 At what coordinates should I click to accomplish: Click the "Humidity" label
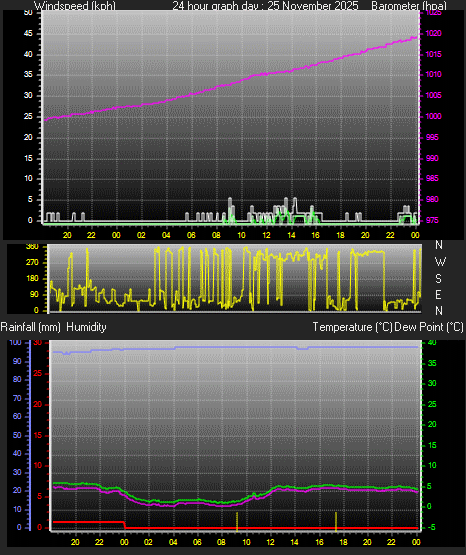point(86,327)
